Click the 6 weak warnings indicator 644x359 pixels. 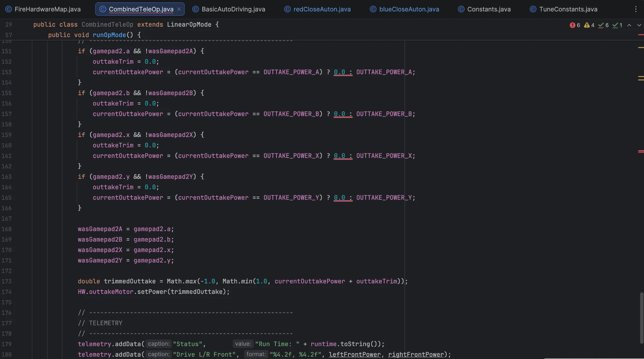[603, 25]
